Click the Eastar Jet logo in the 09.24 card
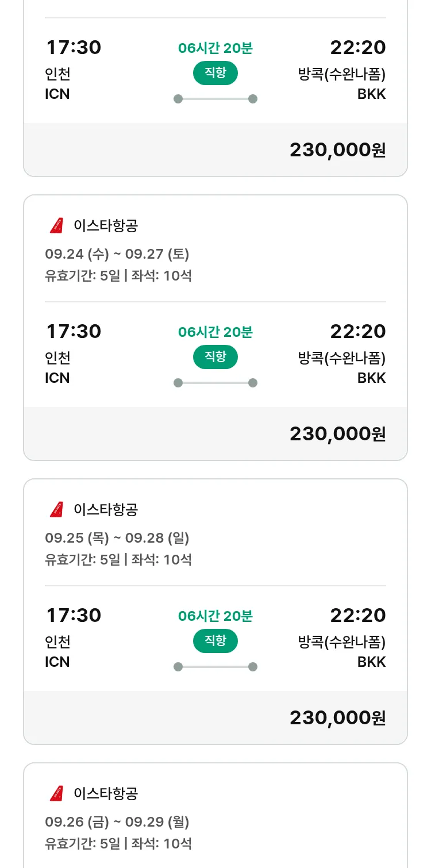Viewport: 431px width, 868px height. (56, 226)
